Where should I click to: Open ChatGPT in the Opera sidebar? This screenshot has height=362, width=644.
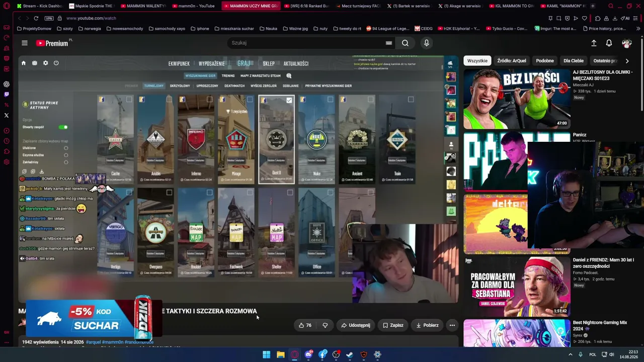[x=7, y=84]
